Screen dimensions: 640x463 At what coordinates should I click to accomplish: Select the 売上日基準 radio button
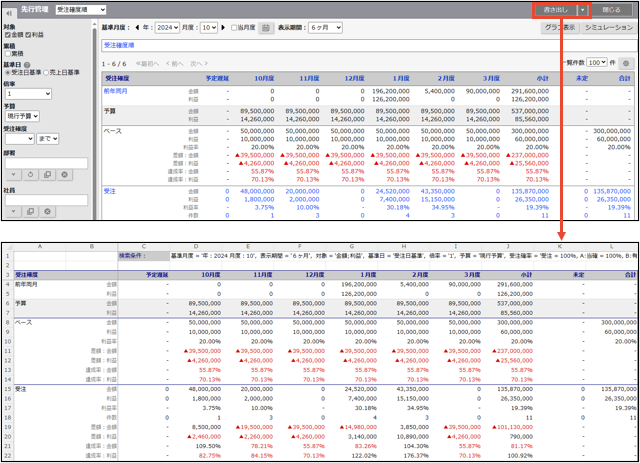click(x=46, y=72)
